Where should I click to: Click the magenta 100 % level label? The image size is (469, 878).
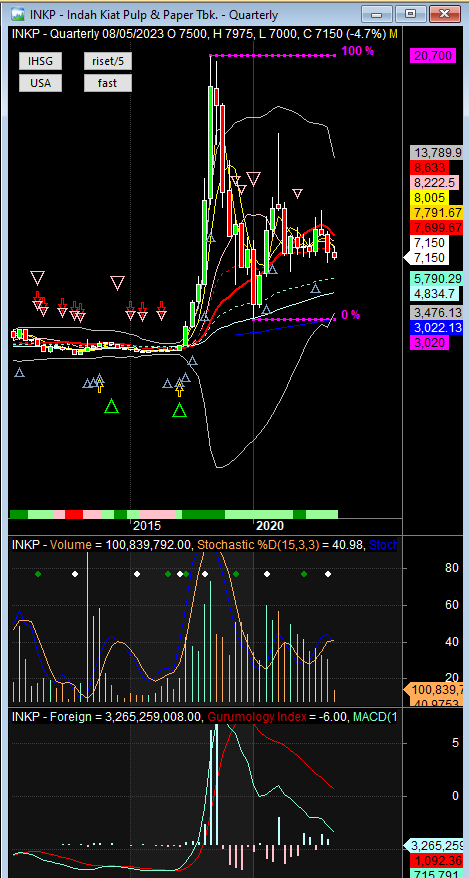[x=358, y=51]
